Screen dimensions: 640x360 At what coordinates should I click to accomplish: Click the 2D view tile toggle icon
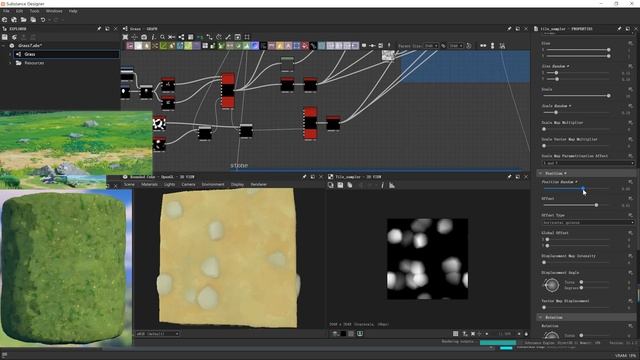(x=456, y=333)
